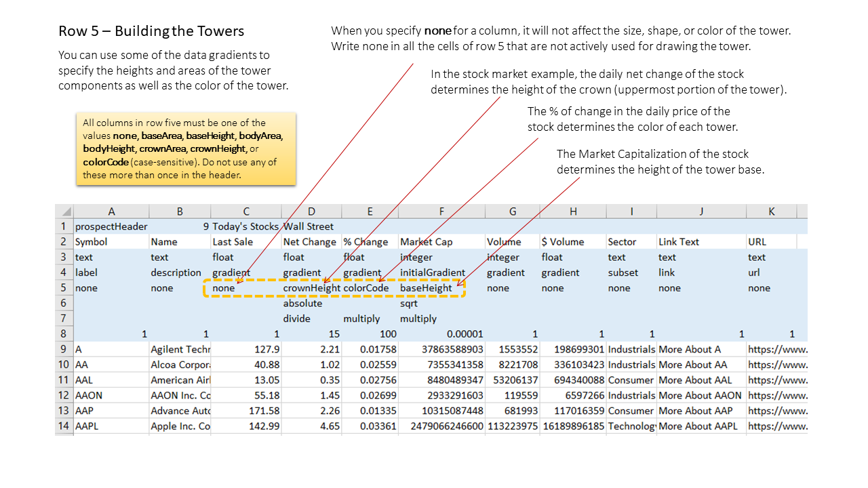Click the AAON symbol cell
Screen dimensions: 868x488
point(111,395)
